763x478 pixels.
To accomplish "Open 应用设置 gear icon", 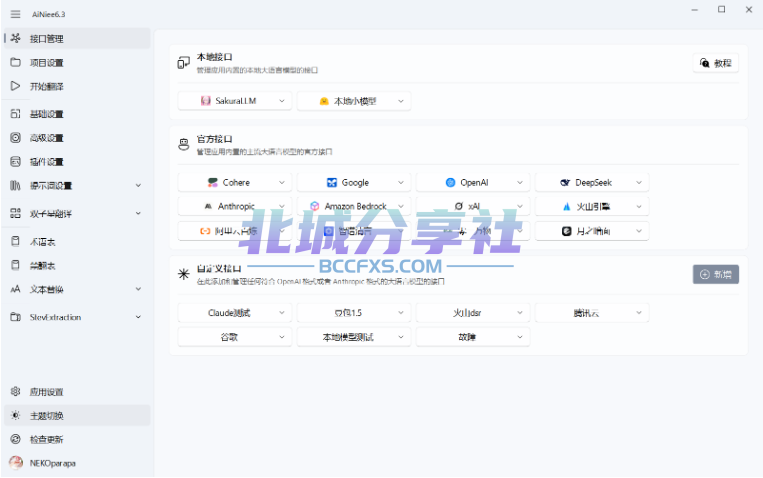I will click(16, 391).
